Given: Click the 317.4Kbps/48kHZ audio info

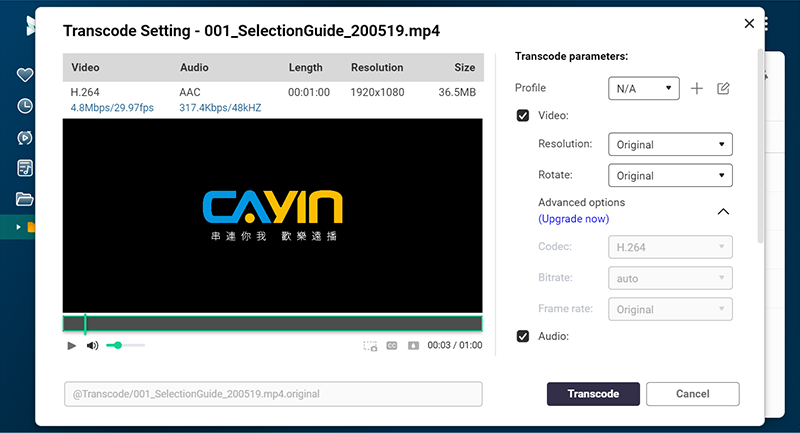Looking at the screenshot, I should [x=220, y=108].
